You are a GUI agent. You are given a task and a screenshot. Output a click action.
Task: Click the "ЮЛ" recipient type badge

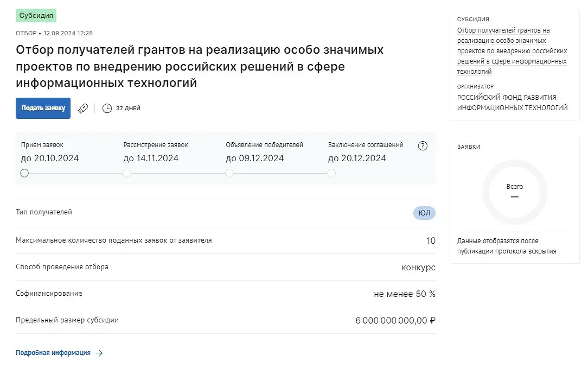pyautogui.click(x=424, y=213)
